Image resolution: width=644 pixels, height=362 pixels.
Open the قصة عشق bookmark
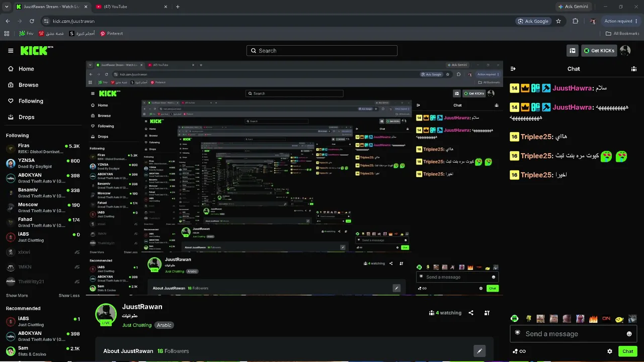[x=51, y=34]
